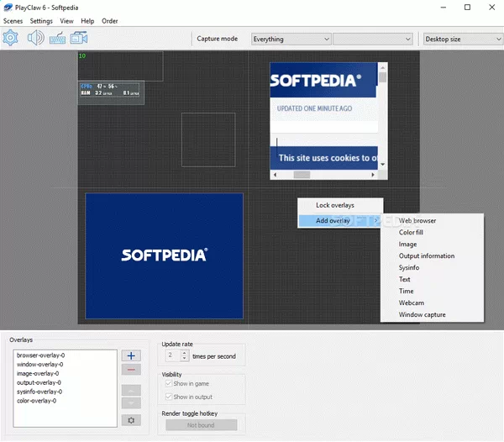The image size is (504, 442).
Task: Choose Sysinfo overlay type
Action: pyautogui.click(x=432, y=268)
